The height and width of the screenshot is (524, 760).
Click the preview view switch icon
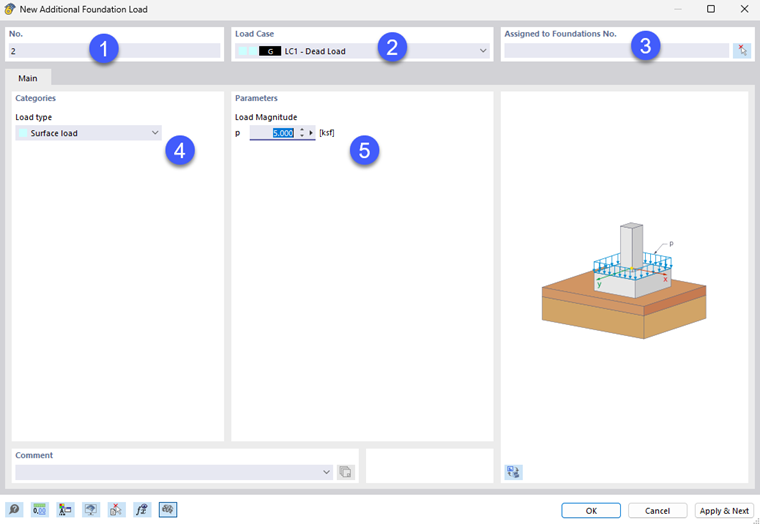coord(513,472)
